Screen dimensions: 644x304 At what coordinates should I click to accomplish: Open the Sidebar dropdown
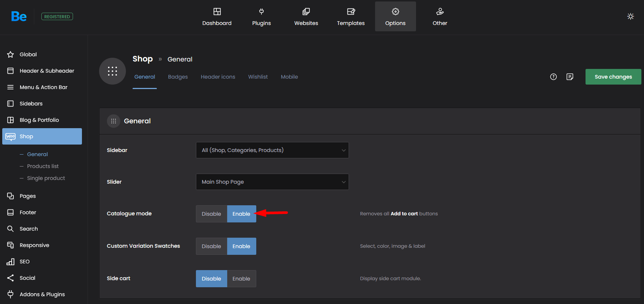(272, 150)
